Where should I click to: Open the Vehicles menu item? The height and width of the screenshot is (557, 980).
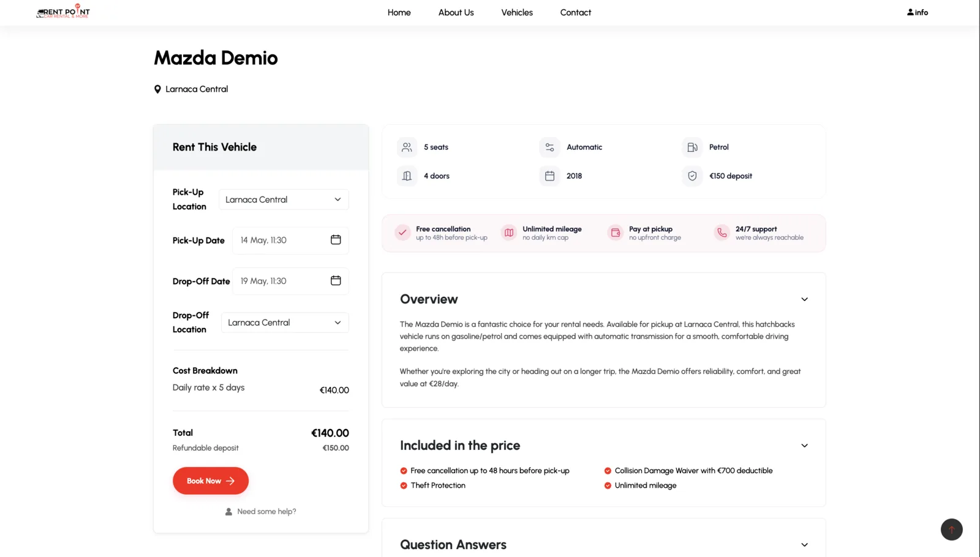coord(517,12)
